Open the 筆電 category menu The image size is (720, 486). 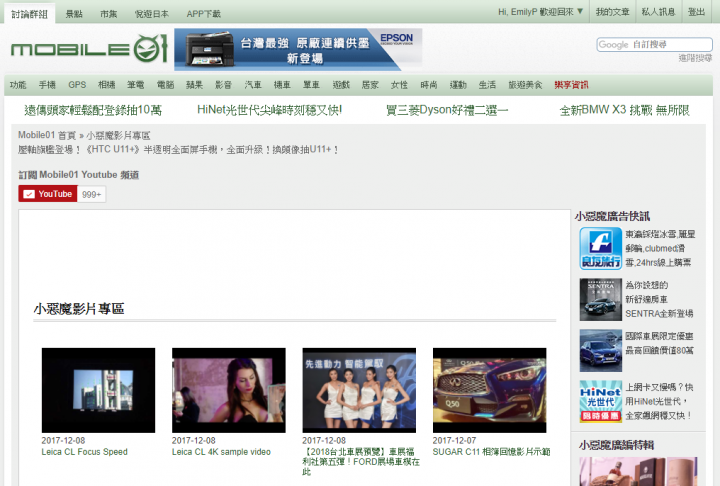[x=135, y=85]
